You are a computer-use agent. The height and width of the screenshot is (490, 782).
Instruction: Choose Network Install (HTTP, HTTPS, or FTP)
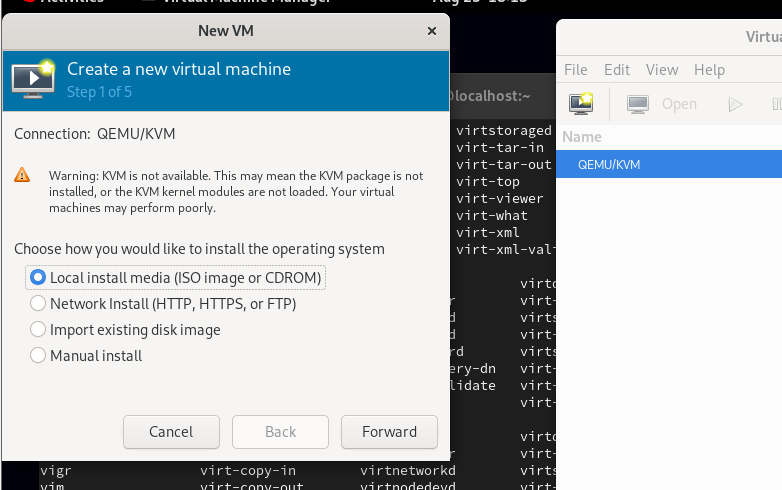[x=163, y=304]
